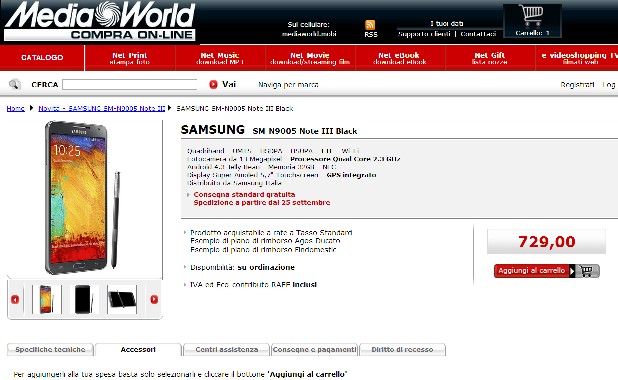Open the RSS feed icon
Screen dimensions: 618x380
coord(370,25)
